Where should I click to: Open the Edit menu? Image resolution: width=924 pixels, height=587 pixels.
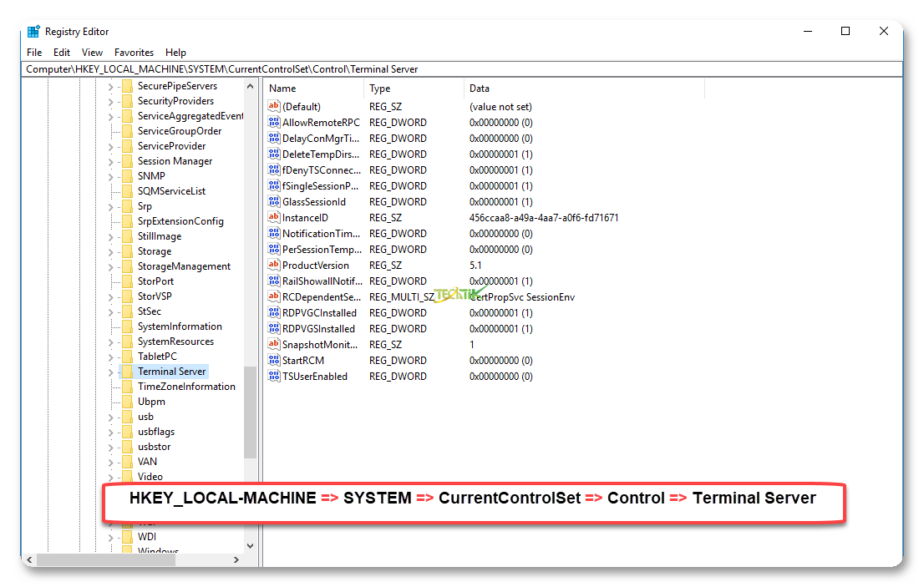coord(62,53)
